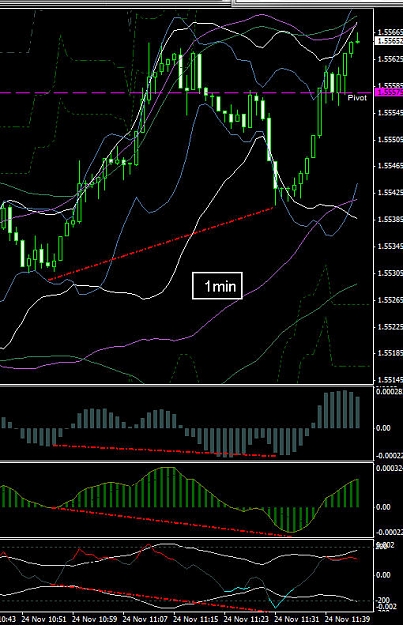This screenshot has height=625, width=403.
Task: Click the 0.00 level of bottom oscillator panel
Action: pos(383,575)
